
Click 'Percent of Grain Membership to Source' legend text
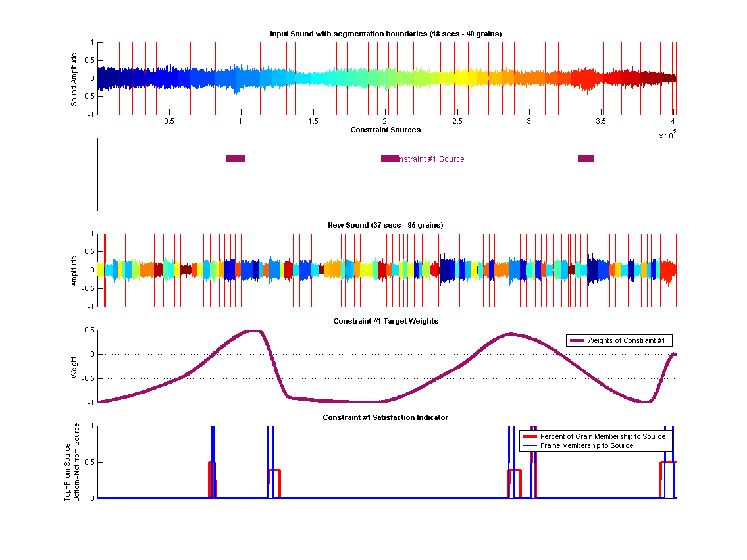coord(602,436)
